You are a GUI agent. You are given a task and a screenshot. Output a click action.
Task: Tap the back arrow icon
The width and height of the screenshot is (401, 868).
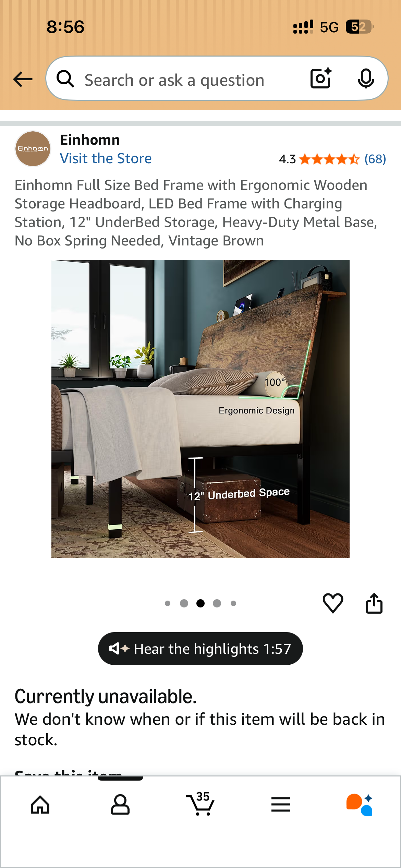coord(23,79)
